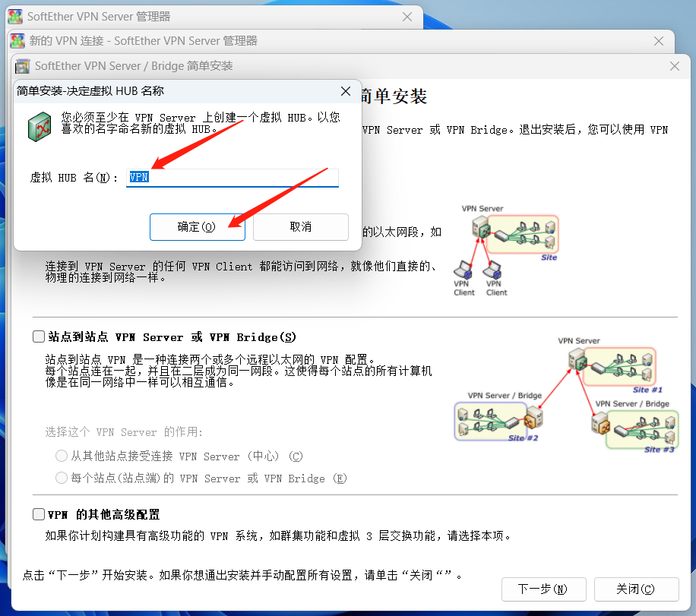Click the SoftEther VPN Server 管理器 title icon
This screenshot has width=696, height=616.
point(15,17)
